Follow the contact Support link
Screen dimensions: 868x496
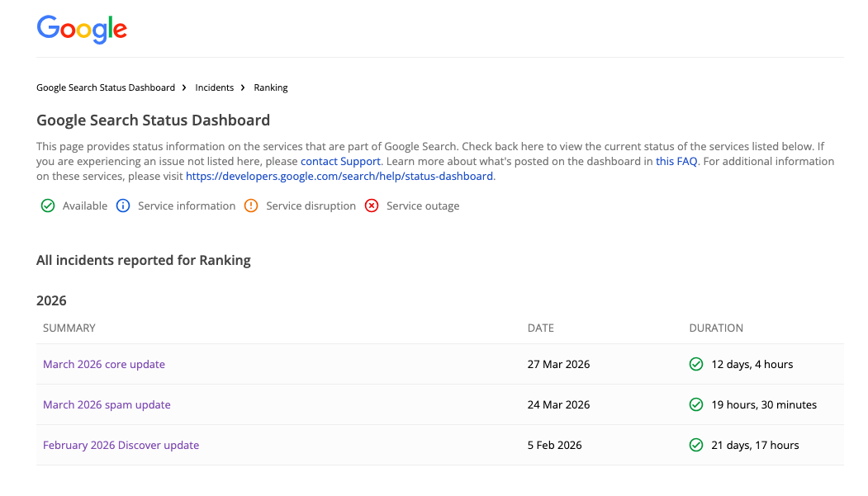pos(340,162)
